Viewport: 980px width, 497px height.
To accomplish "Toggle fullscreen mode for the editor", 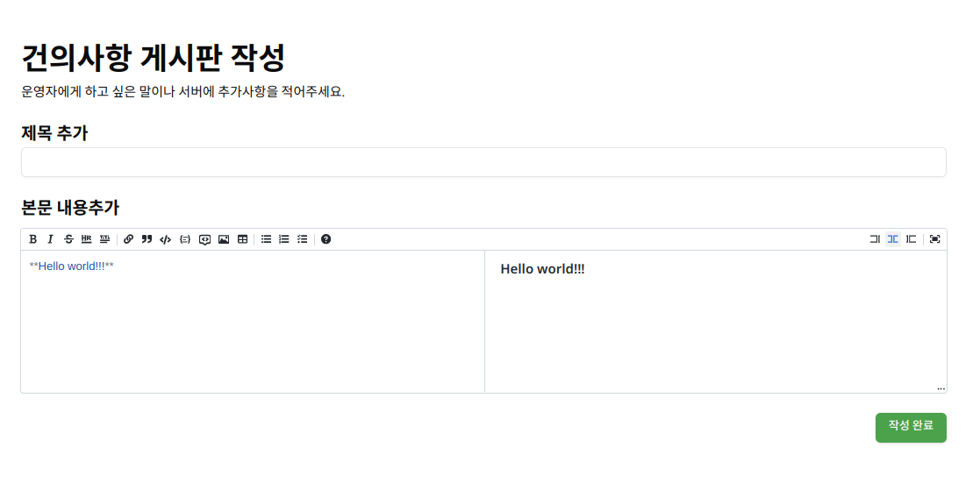I will (935, 239).
